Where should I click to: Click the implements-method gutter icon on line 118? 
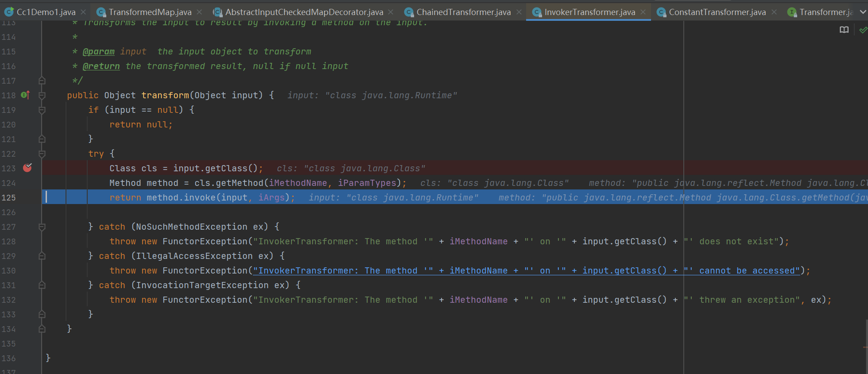tap(25, 95)
